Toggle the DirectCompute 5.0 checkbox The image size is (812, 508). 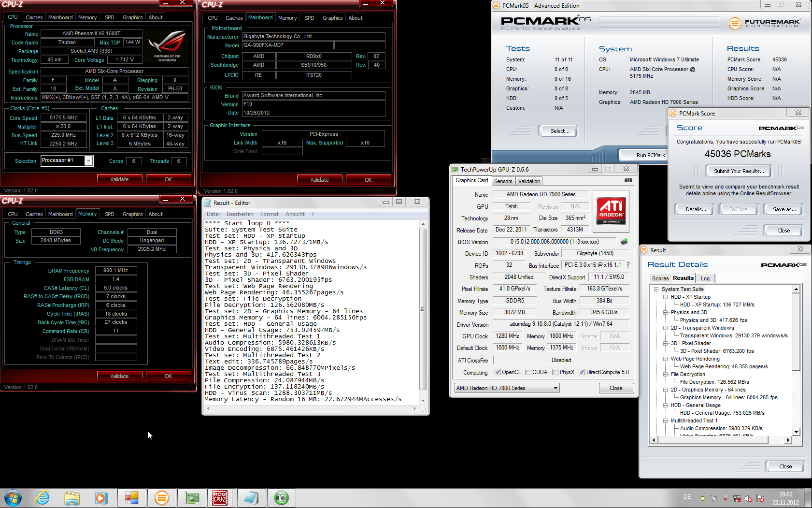[582, 372]
